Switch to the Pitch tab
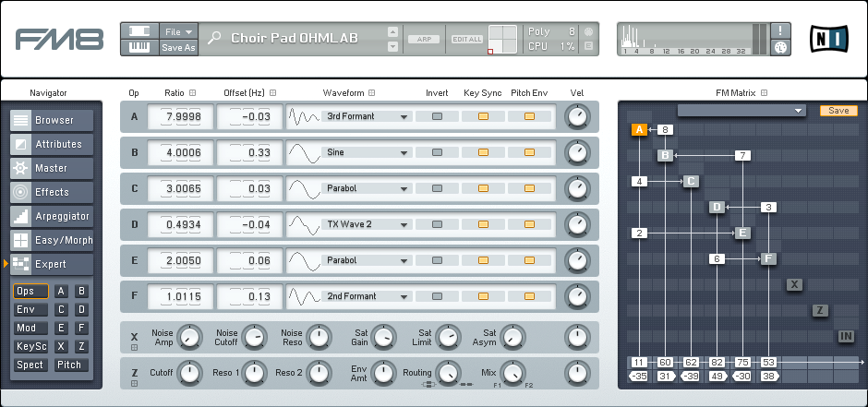 [71, 365]
